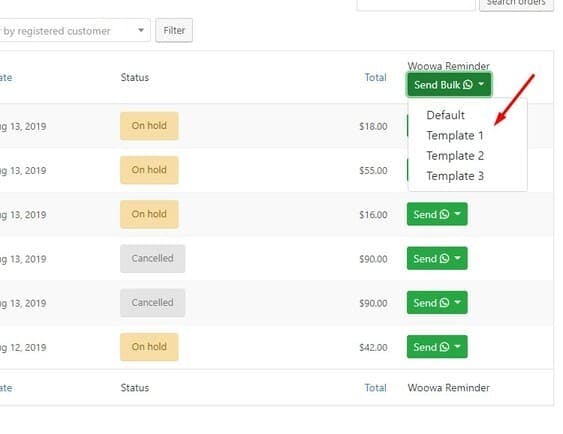The height and width of the screenshot is (434, 563).
Task: Click the Filter button
Action: (x=174, y=31)
